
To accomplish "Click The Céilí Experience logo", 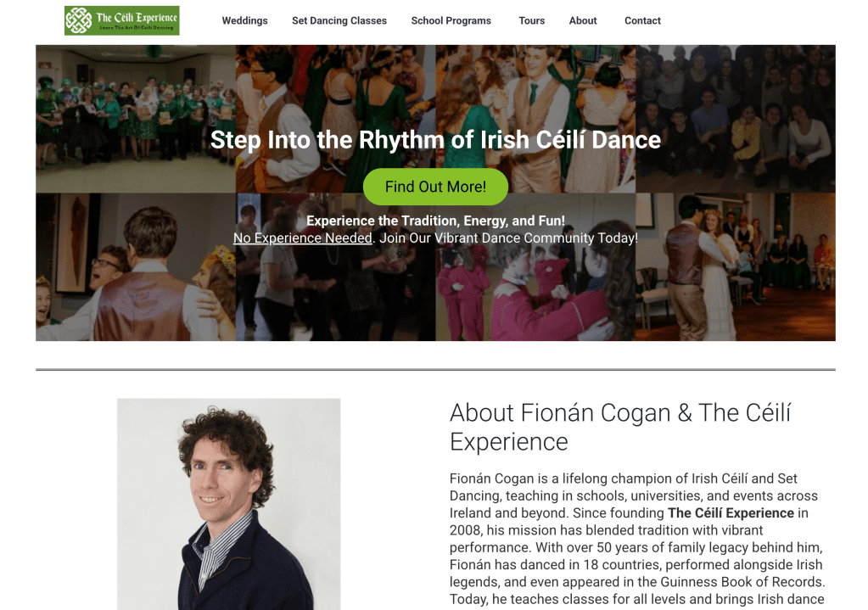I will point(122,20).
